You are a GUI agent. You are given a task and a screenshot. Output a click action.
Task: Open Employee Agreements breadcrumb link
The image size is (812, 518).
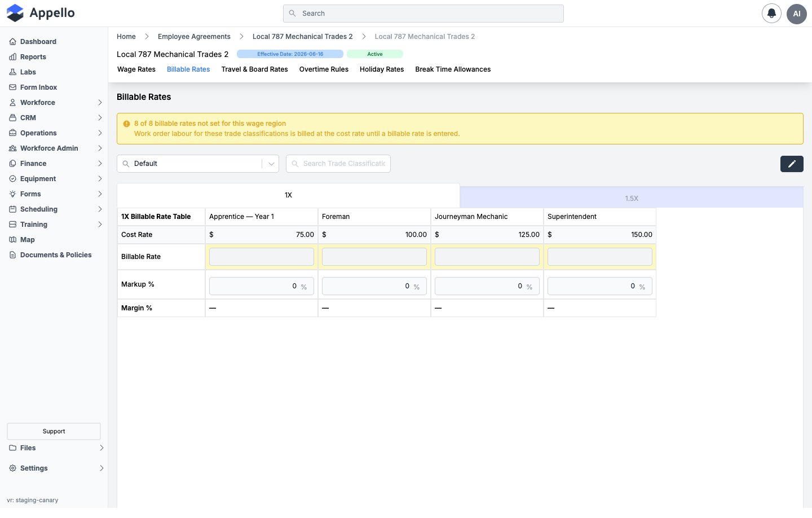[x=194, y=37]
